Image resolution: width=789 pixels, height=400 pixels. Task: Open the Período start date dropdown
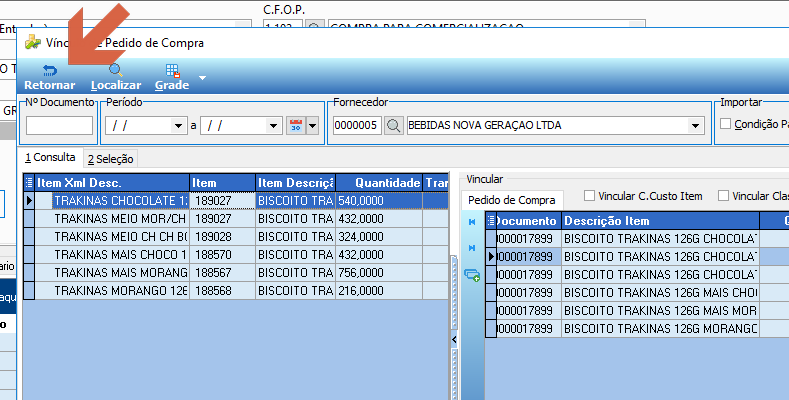coord(178,125)
